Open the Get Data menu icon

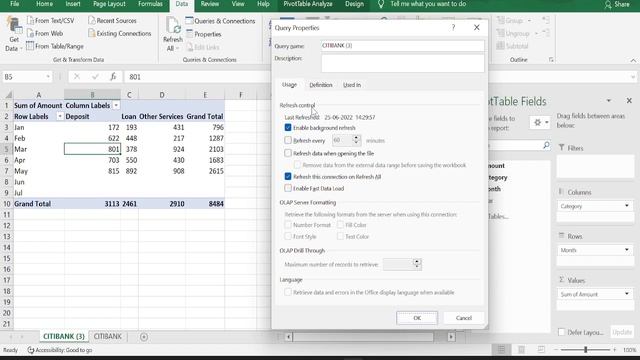point(14,25)
